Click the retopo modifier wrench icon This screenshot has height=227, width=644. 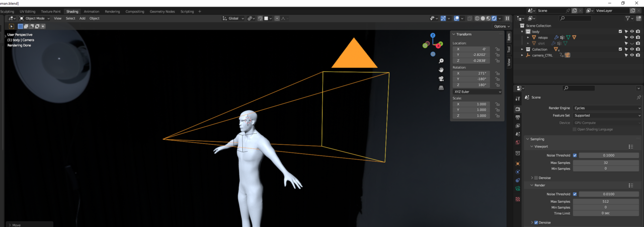click(556, 37)
